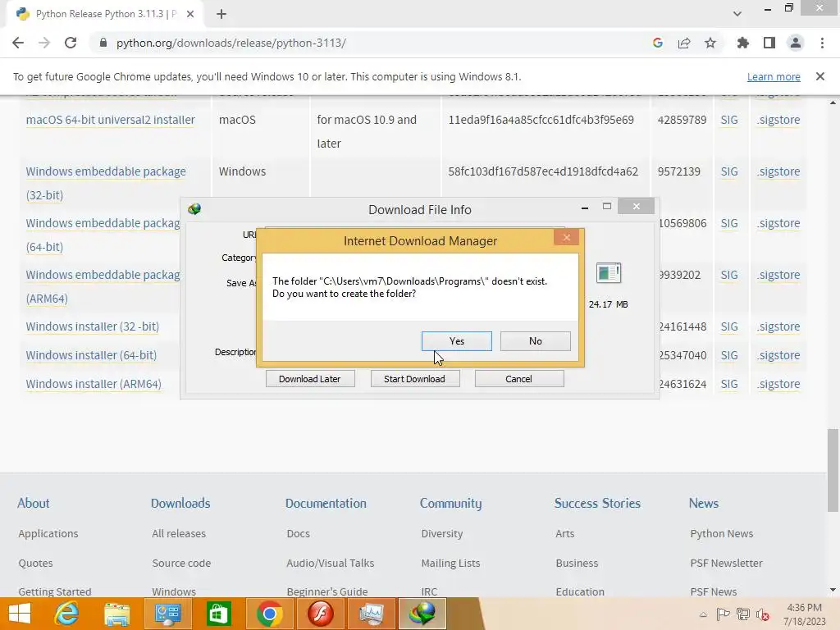Bookmark this page with star icon
Image resolution: width=840 pixels, height=630 pixels.
click(x=710, y=43)
